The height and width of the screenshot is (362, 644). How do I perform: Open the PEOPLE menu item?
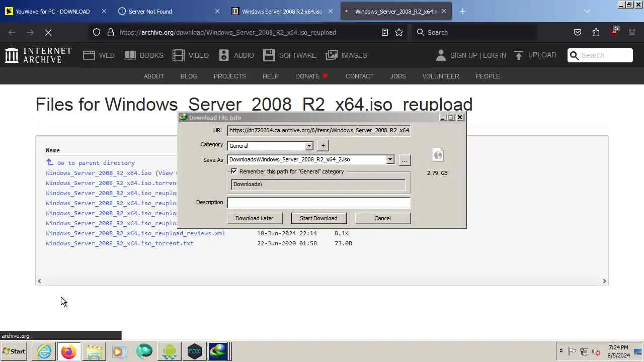coord(488,76)
